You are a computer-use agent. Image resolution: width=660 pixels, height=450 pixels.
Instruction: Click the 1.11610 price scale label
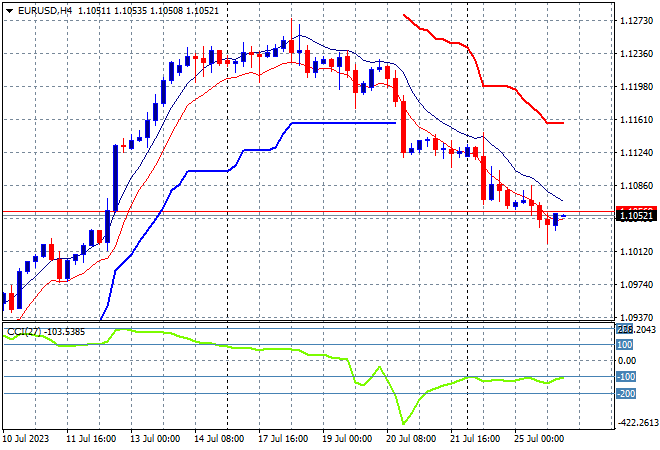coord(636,120)
